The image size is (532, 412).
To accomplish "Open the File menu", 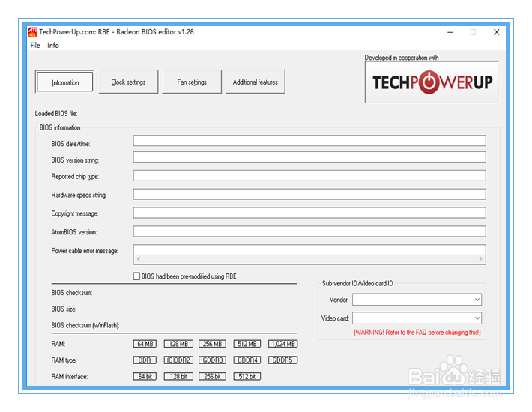I will point(35,46).
